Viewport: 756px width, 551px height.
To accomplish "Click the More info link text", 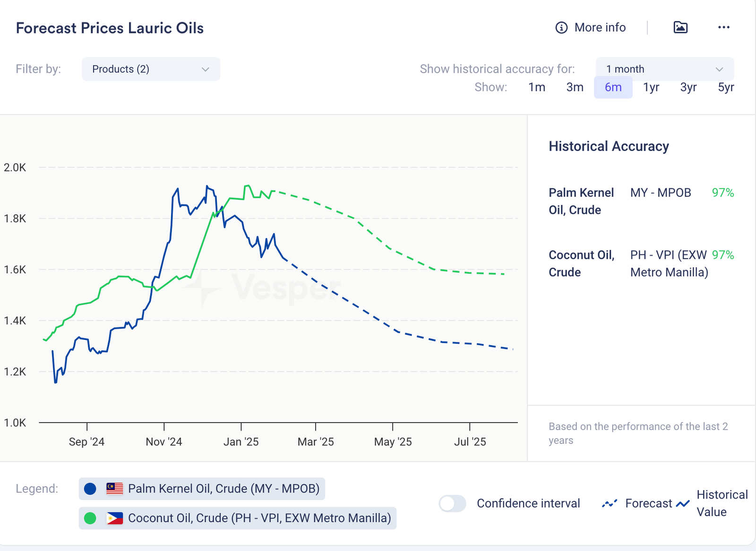I will 600,28.
